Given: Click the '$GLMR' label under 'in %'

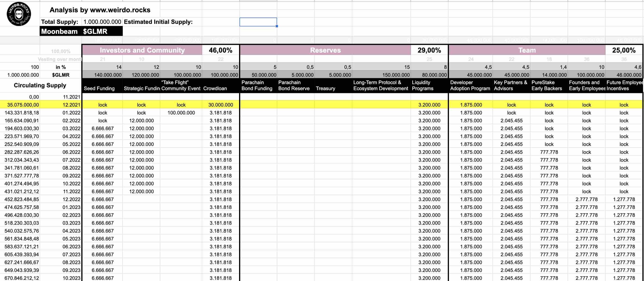Looking at the screenshot, I should click(x=61, y=75).
